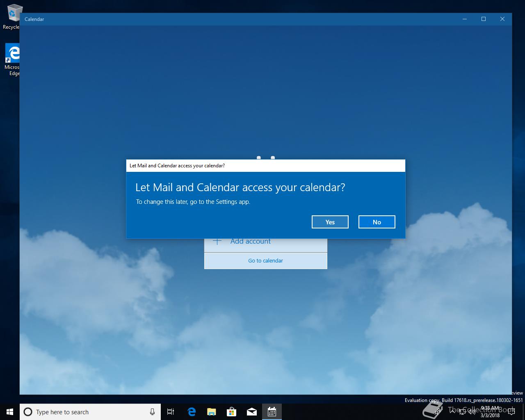
Task: Focus the Type here to search box
Action: [90, 412]
